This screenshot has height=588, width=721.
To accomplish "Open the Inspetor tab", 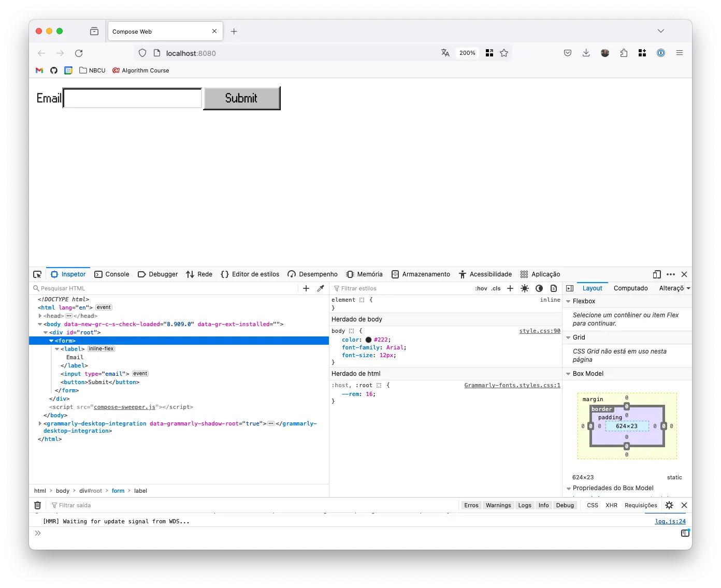I will click(x=68, y=274).
